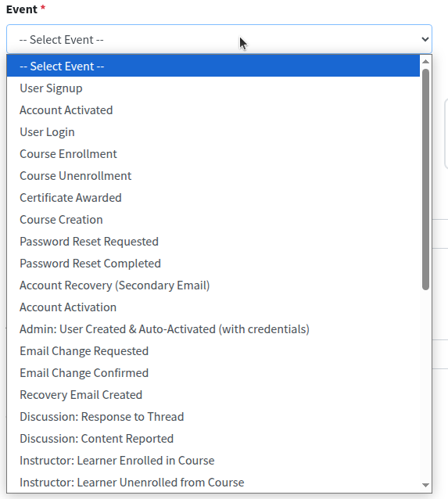Click the chevron arrow of Event field
The image size is (448, 499).
click(x=425, y=39)
